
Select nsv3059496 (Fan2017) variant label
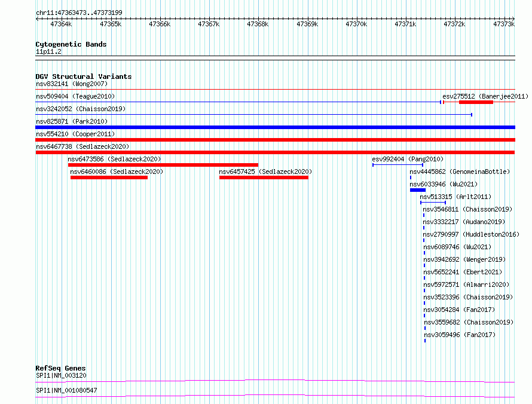[x=460, y=335]
